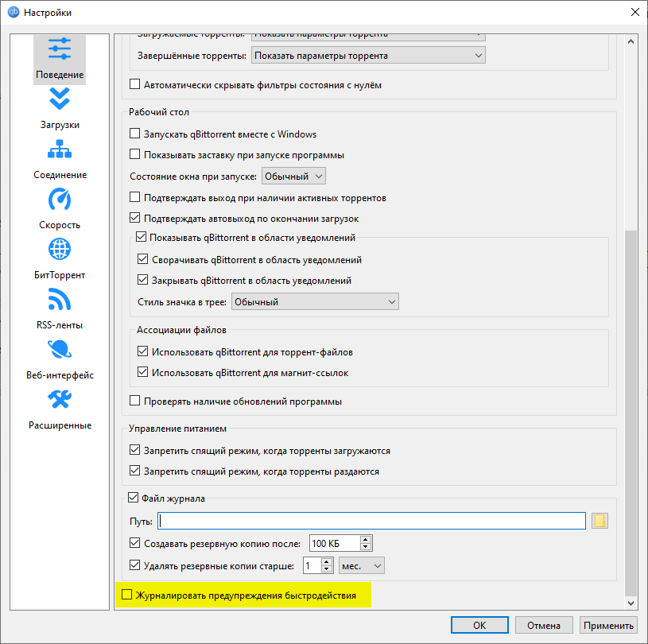Enable Журналировать предупреждения быстродействия checkbox

coord(126,596)
